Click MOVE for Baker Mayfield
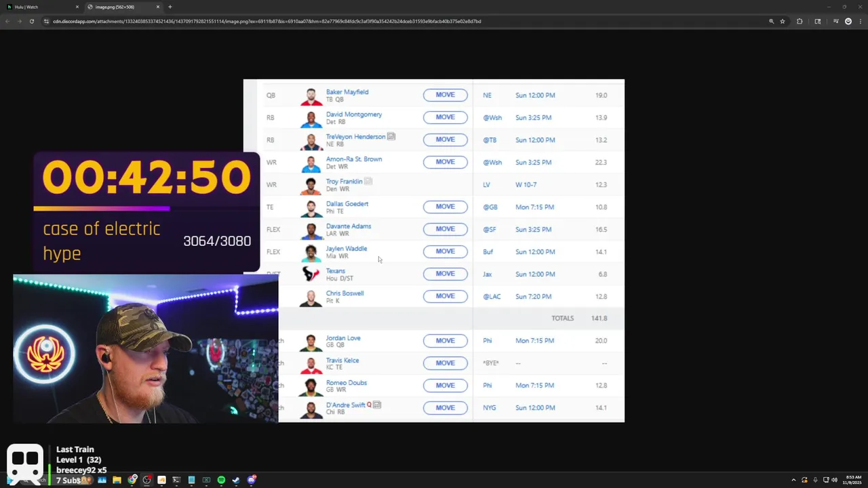Image resolution: width=868 pixels, height=488 pixels. pos(446,95)
